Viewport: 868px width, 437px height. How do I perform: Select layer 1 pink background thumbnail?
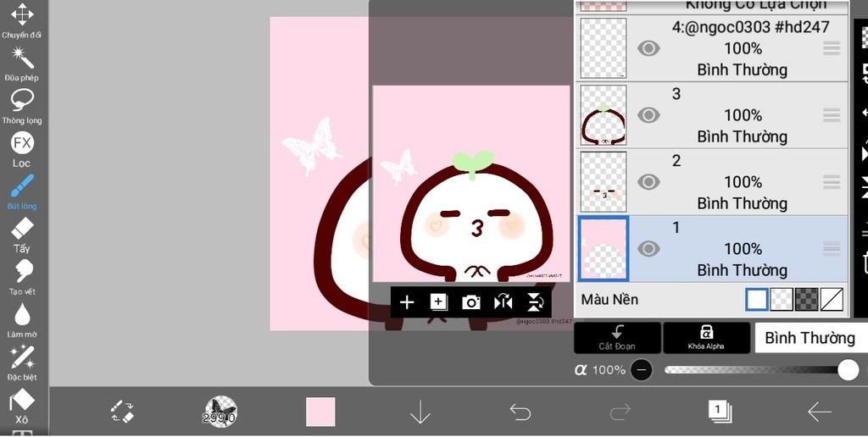(604, 249)
